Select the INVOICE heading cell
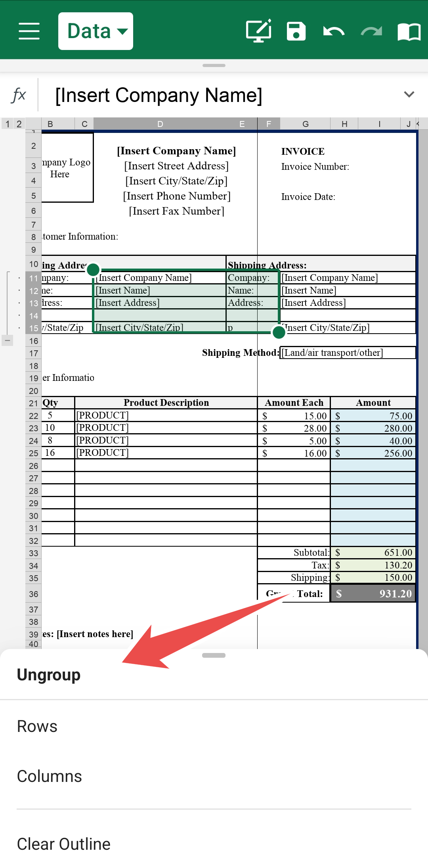This screenshot has width=428, height=868. pos(303,151)
